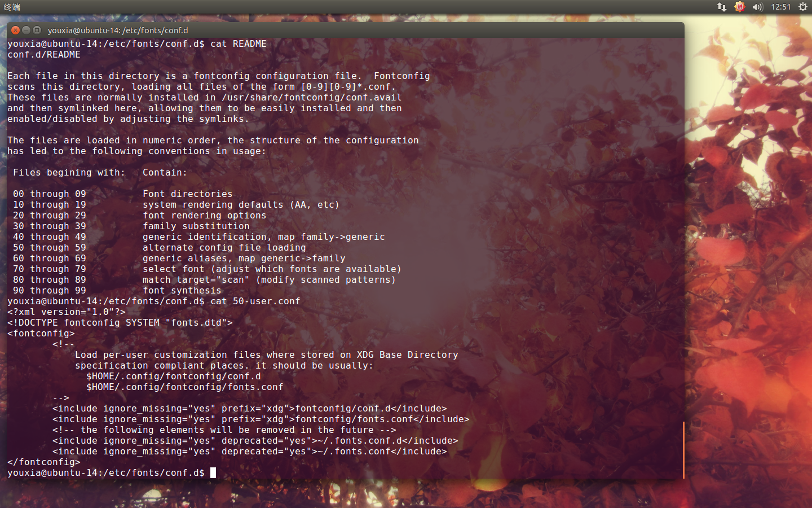Click the '[0-9][0-9]*.conf.' pattern text

pos(348,86)
